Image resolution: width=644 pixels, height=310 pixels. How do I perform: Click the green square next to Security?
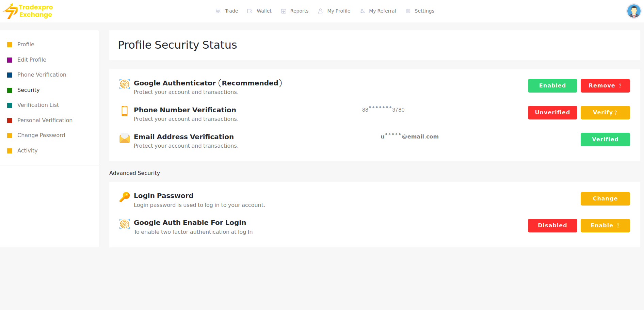click(10, 90)
